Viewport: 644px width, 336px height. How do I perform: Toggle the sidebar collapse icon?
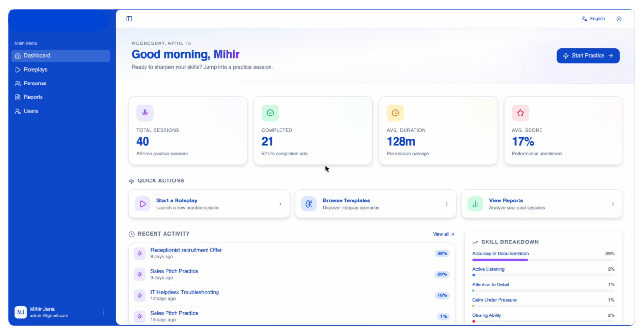[129, 19]
